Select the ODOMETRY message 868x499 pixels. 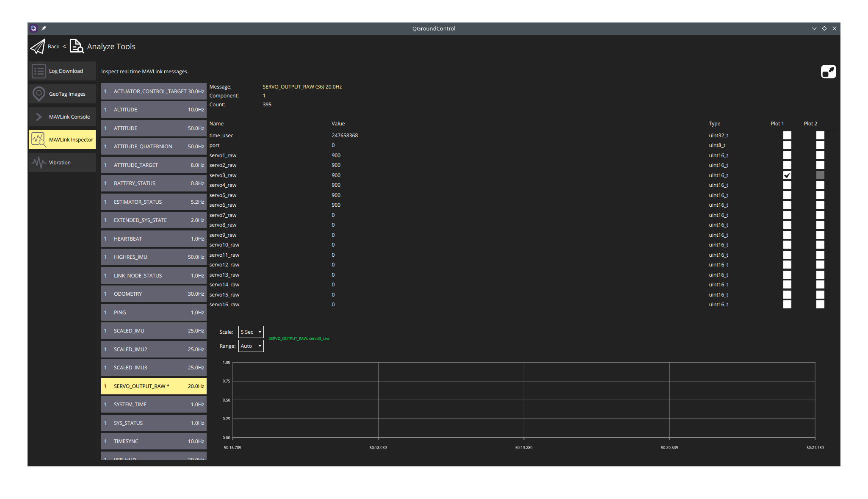coord(154,294)
